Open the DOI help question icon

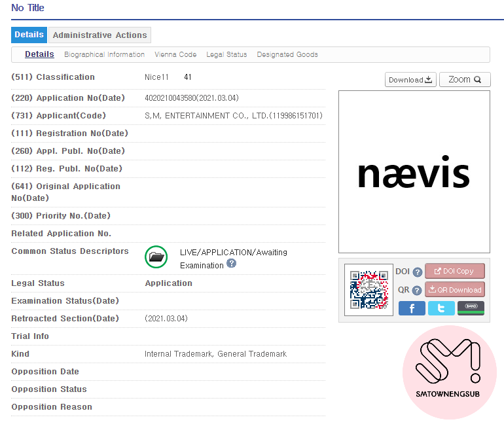417,272
